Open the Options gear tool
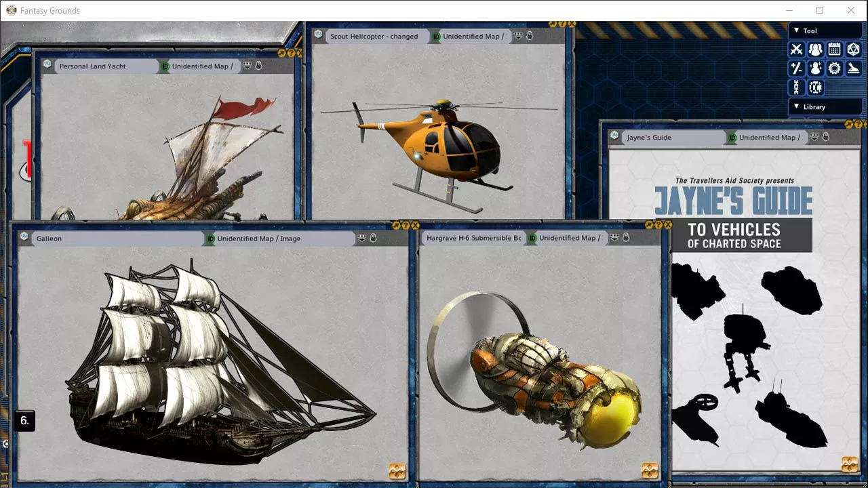 834,68
